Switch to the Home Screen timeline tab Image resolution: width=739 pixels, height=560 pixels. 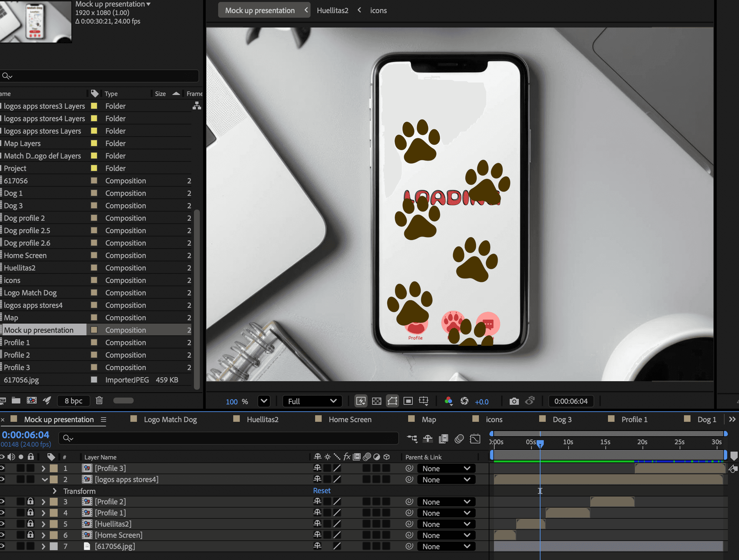pyautogui.click(x=350, y=420)
